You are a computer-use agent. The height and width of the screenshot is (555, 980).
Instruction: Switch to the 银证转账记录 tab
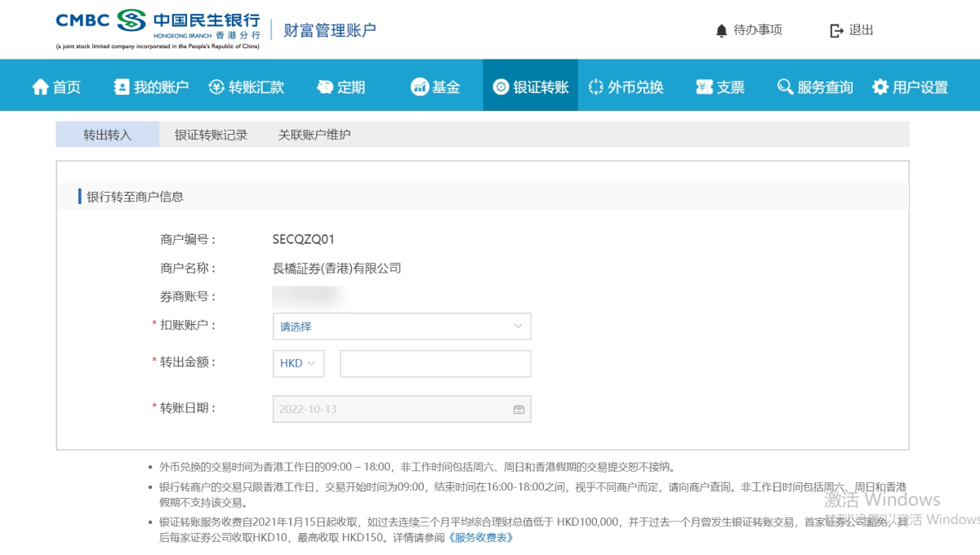pos(211,135)
